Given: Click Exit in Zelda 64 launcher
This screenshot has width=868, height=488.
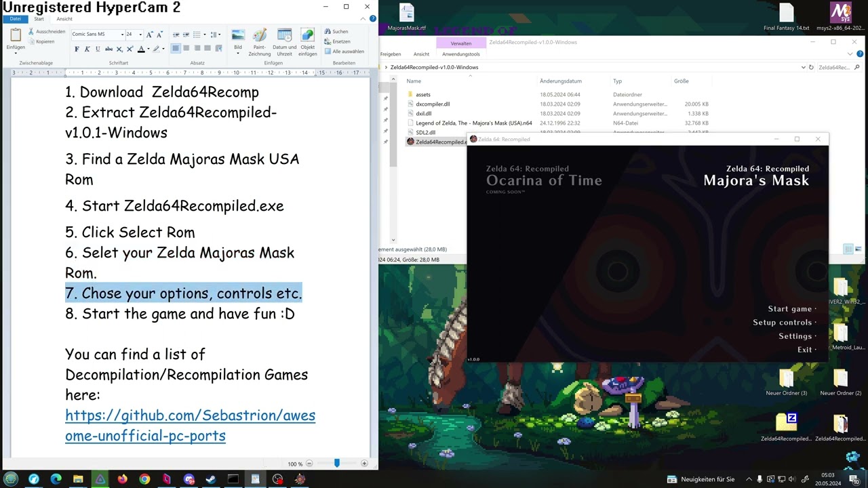Looking at the screenshot, I should (805, 350).
